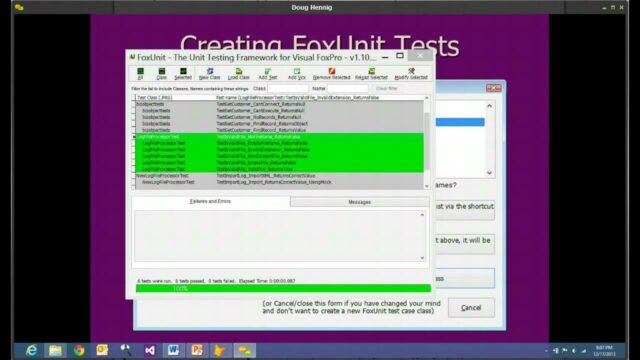Click Load Class toolbar button

[239, 73]
